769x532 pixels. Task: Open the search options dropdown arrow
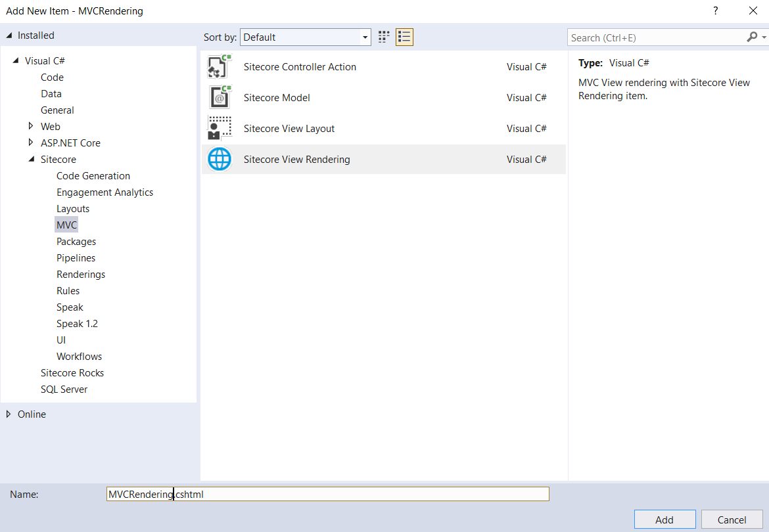click(764, 37)
